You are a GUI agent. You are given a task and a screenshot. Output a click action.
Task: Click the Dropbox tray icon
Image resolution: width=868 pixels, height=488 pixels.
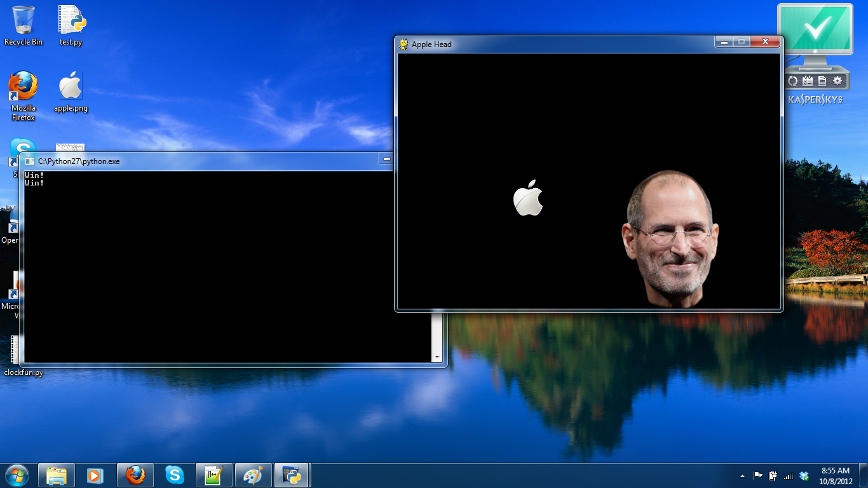point(804,476)
